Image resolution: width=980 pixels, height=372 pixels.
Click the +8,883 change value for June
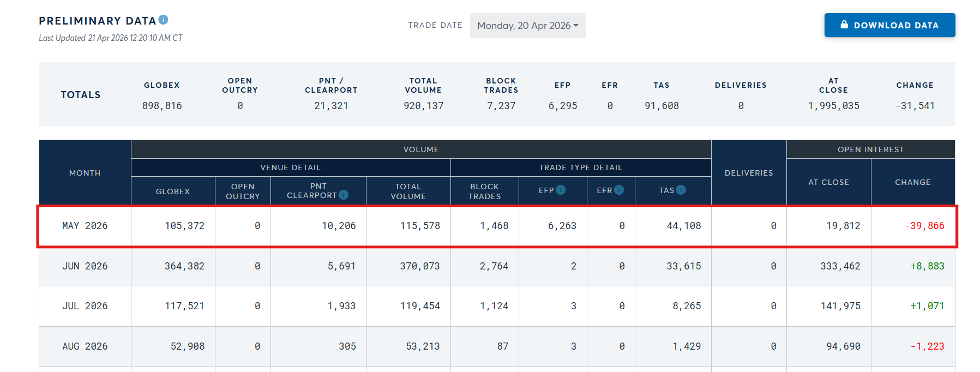(927, 266)
